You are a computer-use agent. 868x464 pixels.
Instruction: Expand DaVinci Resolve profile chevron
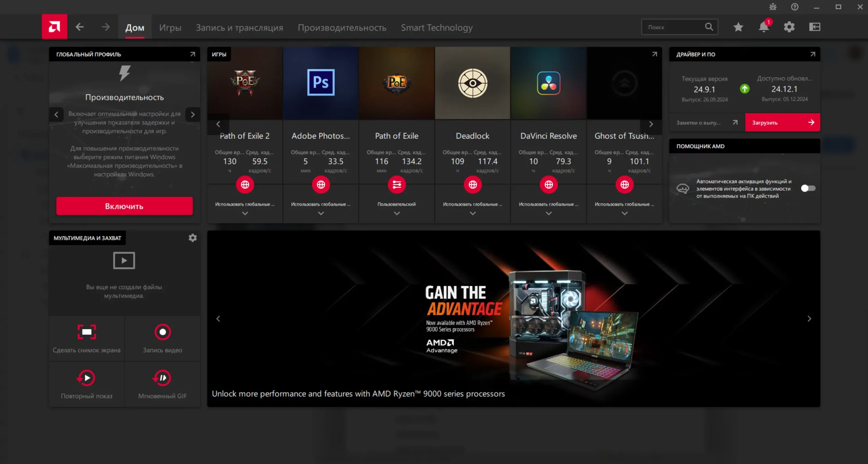549,213
